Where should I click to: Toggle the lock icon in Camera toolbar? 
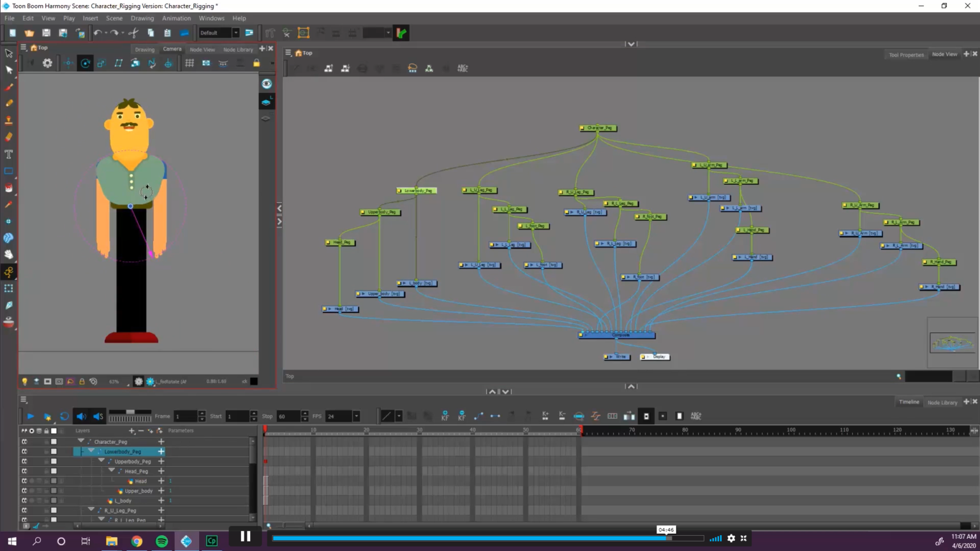(x=256, y=63)
